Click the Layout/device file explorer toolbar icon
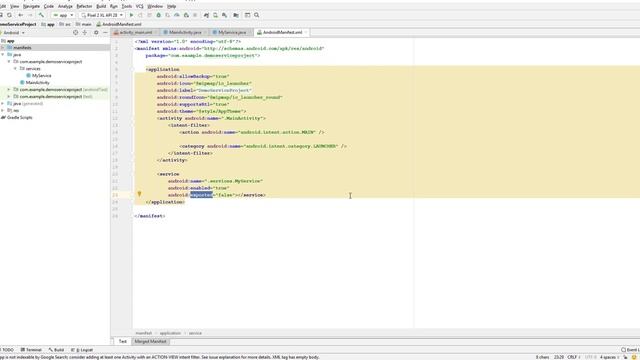 [247, 15]
